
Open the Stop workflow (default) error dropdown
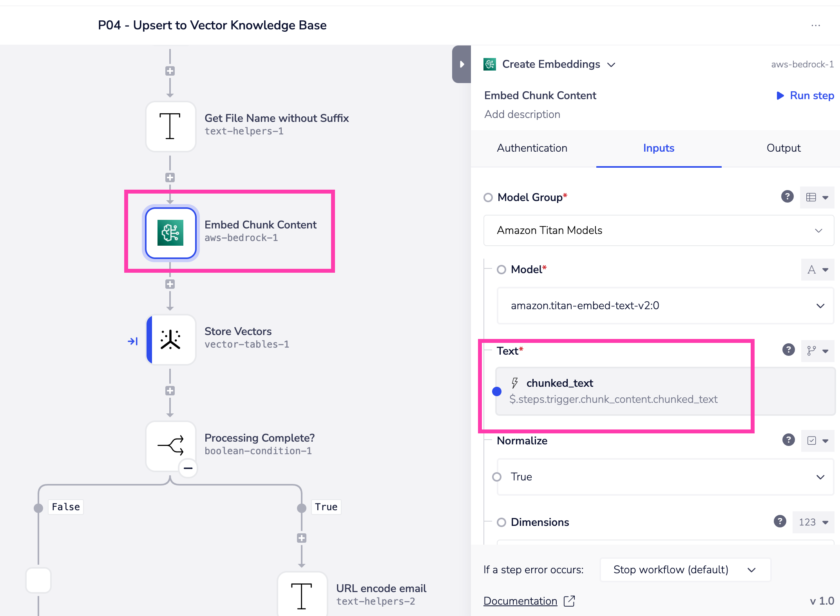click(x=685, y=570)
